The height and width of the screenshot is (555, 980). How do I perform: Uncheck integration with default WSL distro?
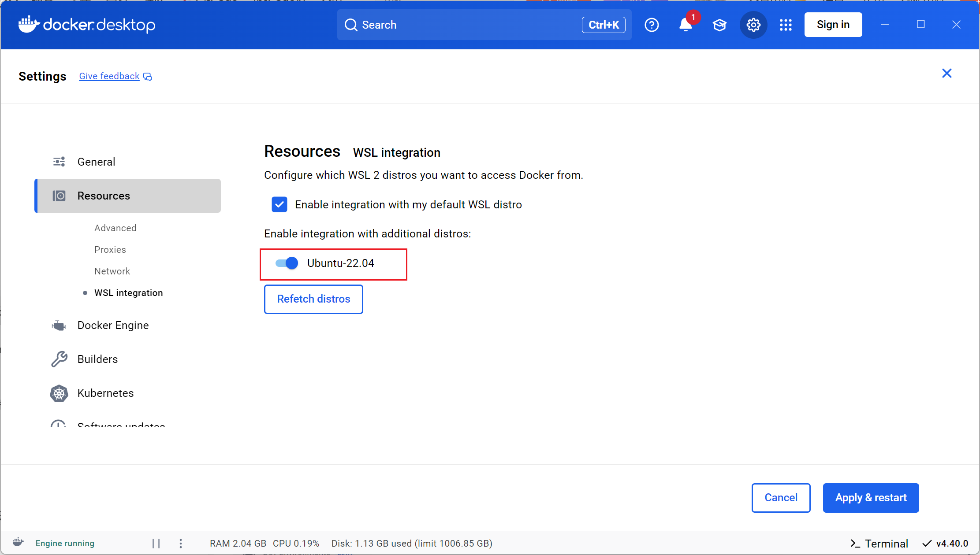tap(279, 204)
